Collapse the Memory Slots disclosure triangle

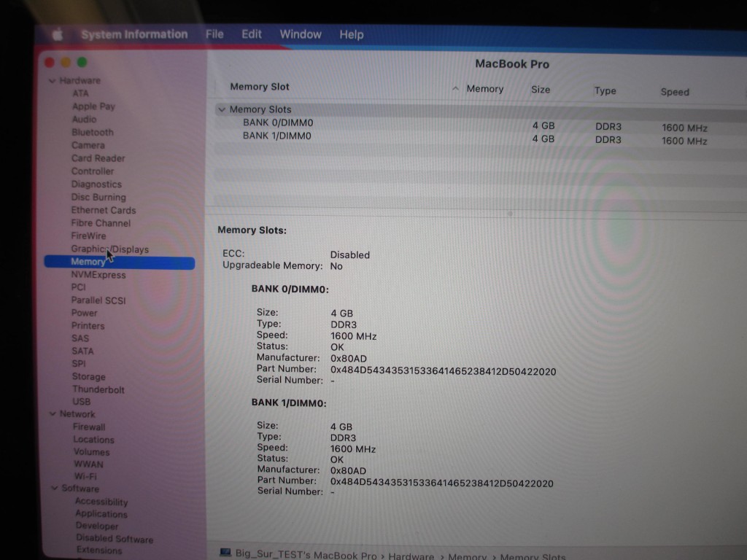point(222,109)
